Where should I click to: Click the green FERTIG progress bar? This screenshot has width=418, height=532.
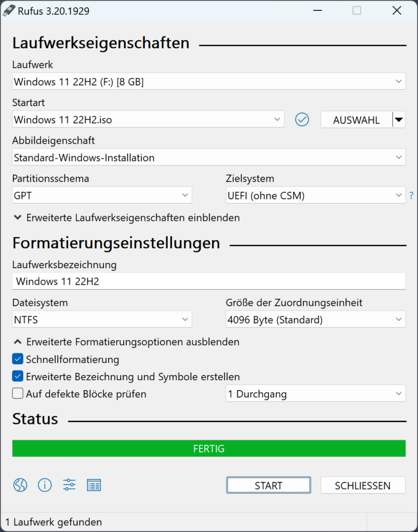pyautogui.click(x=209, y=448)
